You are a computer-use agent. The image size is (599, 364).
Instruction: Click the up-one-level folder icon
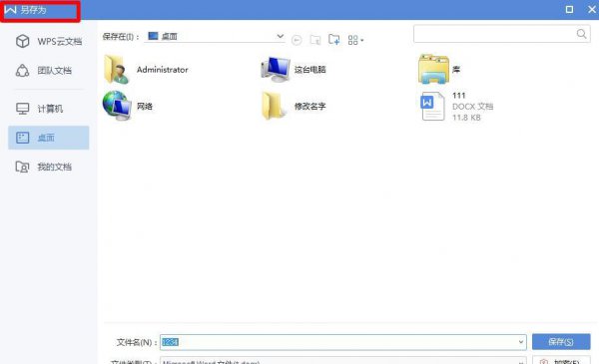315,40
